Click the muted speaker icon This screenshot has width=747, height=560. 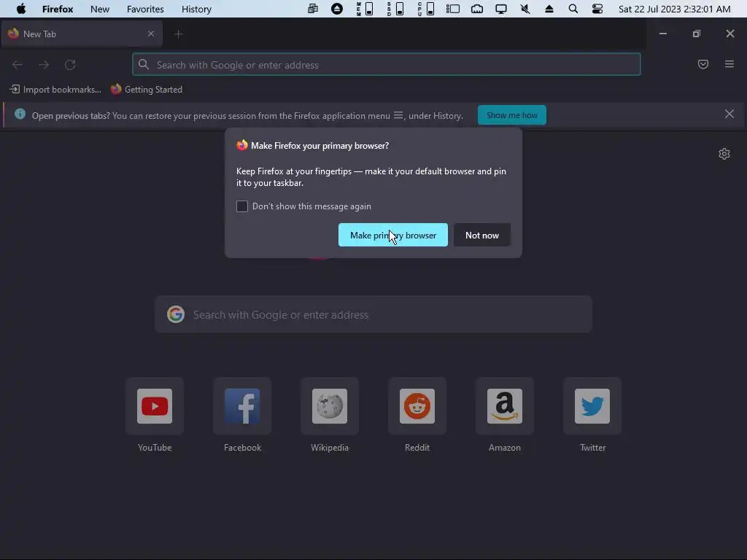pyautogui.click(x=525, y=9)
